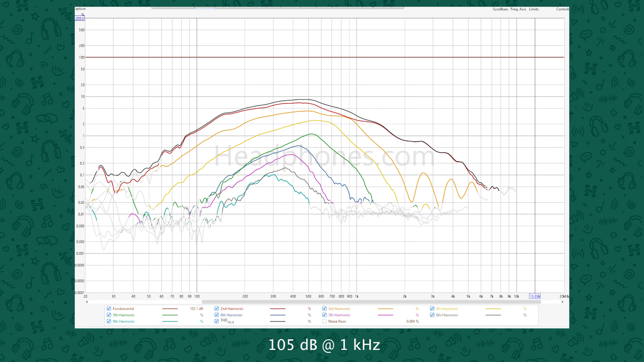Toggle the 2nd Harmonic checkbox
The image size is (644, 362).
click(217, 309)
